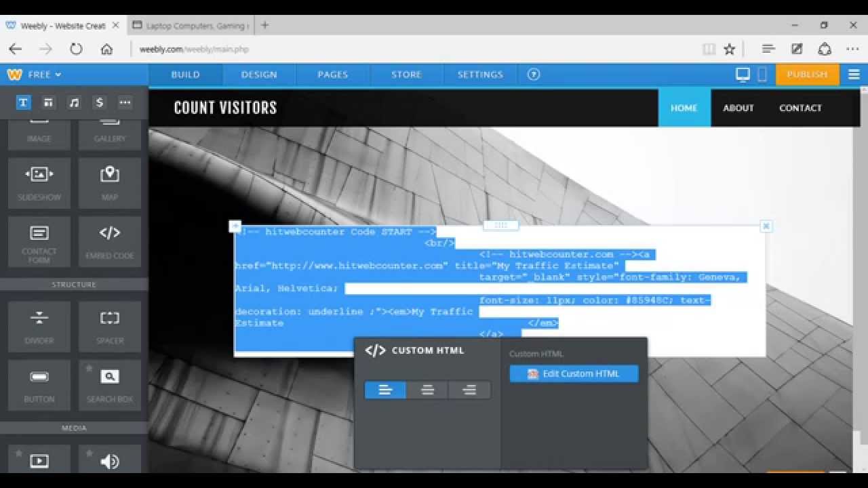The height and width of the screenshot is (488, 868).
Task: Go to the site's Home page link
Action: pyautogui.click(x=684, y=108)
